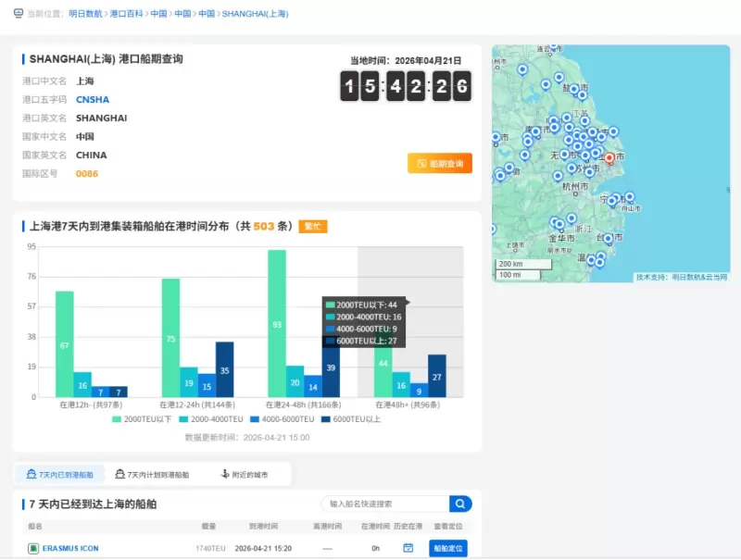Click the location pin icon on the 附近的城市 tab
The image size is (741, 560).
point(225,474)
